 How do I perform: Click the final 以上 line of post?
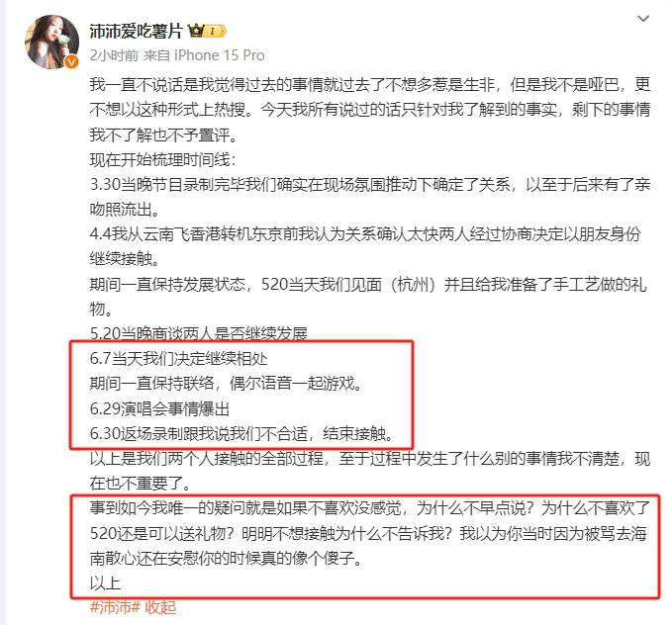(105, 582)
